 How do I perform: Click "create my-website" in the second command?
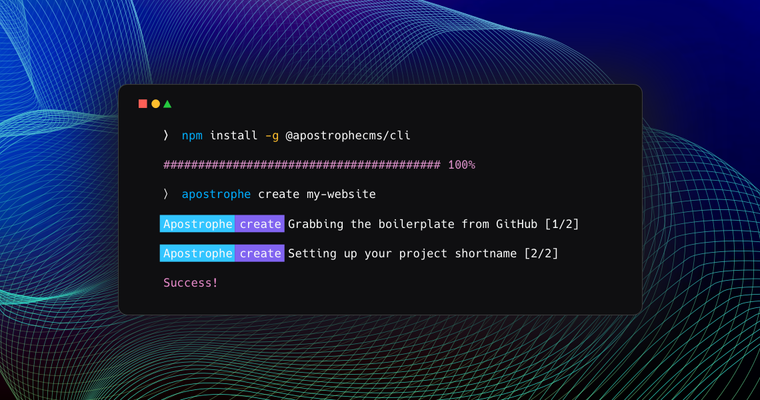317,194
